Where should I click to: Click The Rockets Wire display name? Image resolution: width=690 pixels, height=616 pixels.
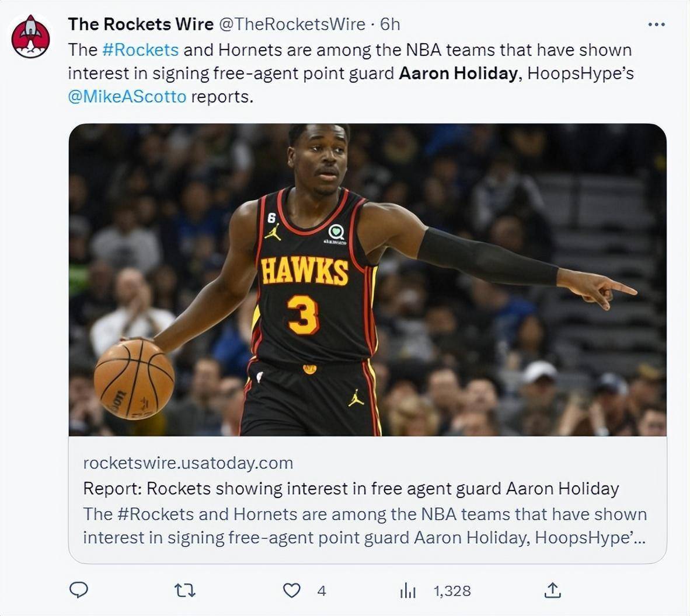pos(141,24)
